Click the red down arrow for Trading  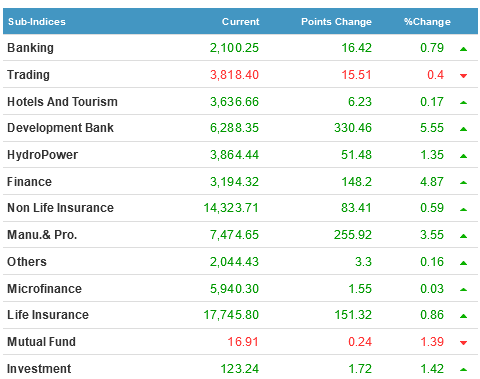coord(463,76)
